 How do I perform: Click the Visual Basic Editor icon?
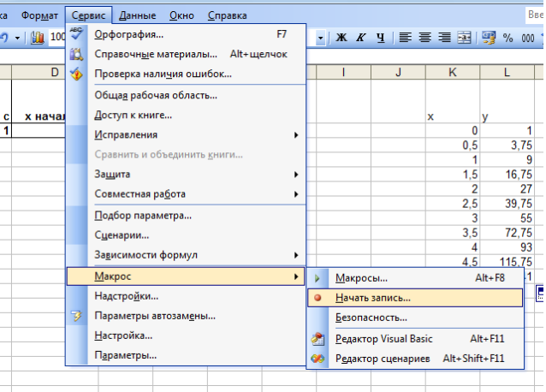coord(318,339)
